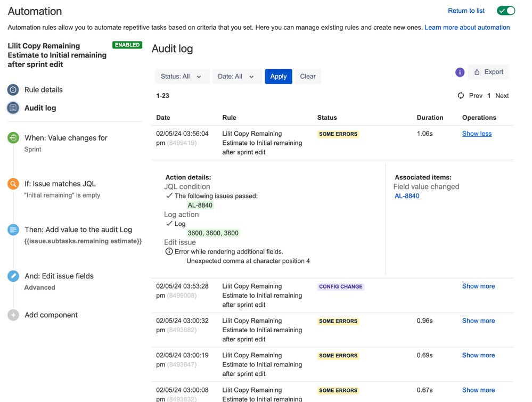532x402 pixels.
Task: Export the audit log
Action: point(488,72)
